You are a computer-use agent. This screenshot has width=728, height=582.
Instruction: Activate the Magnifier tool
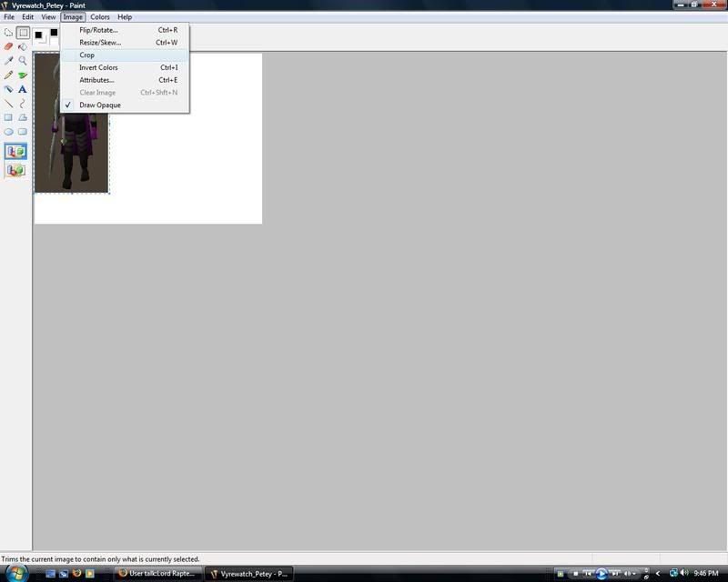[x=23, y=61]
